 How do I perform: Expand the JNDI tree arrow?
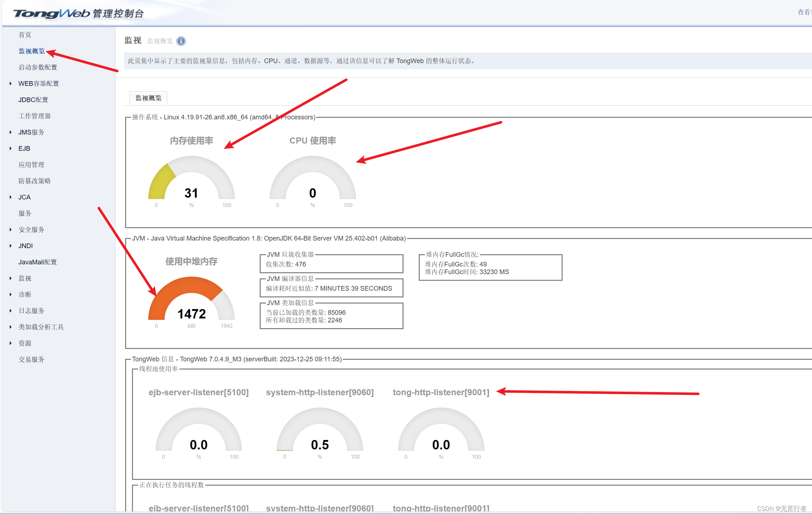[10, 246]
